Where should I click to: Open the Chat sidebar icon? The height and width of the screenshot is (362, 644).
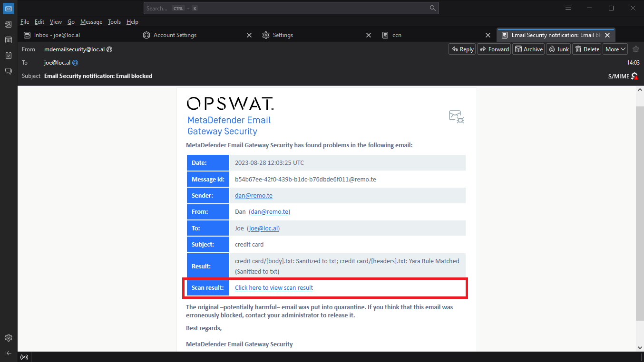8,71
